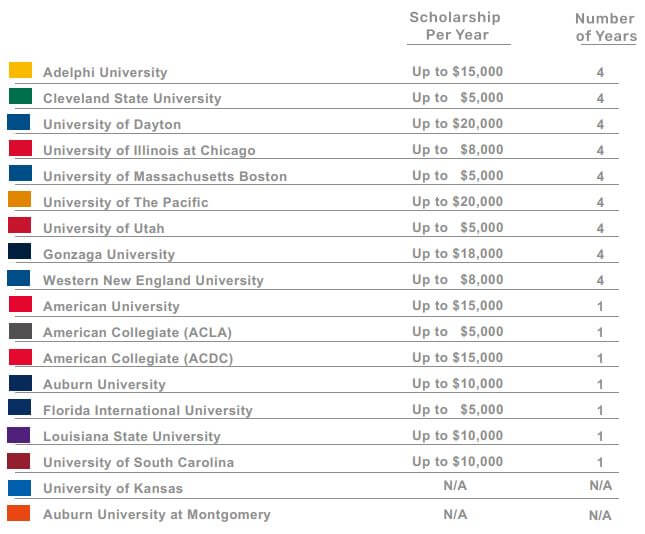Screen dimensions: 645x534
Task: Pick the purple swatch beside Louisiana State University
Action: (x=20, y=435)
